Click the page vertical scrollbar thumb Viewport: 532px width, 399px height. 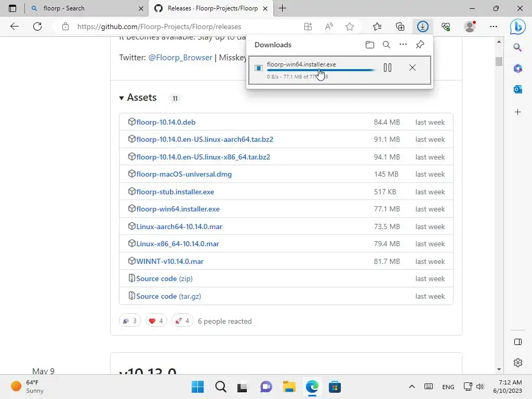pyautogui.click(x=499, y=61)
